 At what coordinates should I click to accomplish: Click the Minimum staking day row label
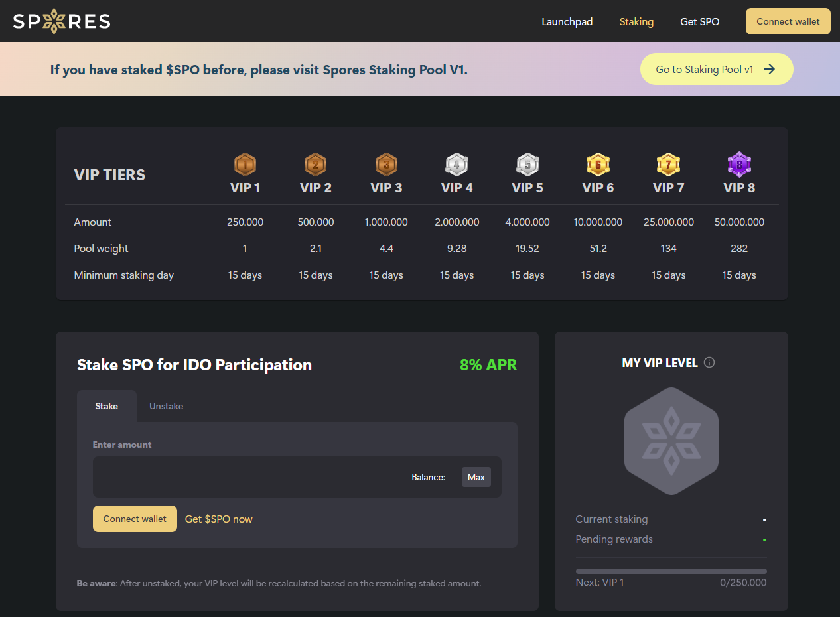[124, 275]
